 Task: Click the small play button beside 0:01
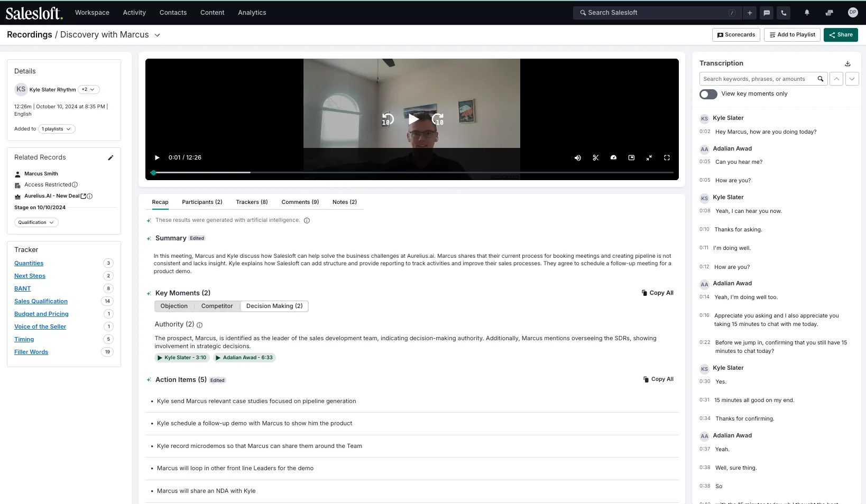[156, 157]
